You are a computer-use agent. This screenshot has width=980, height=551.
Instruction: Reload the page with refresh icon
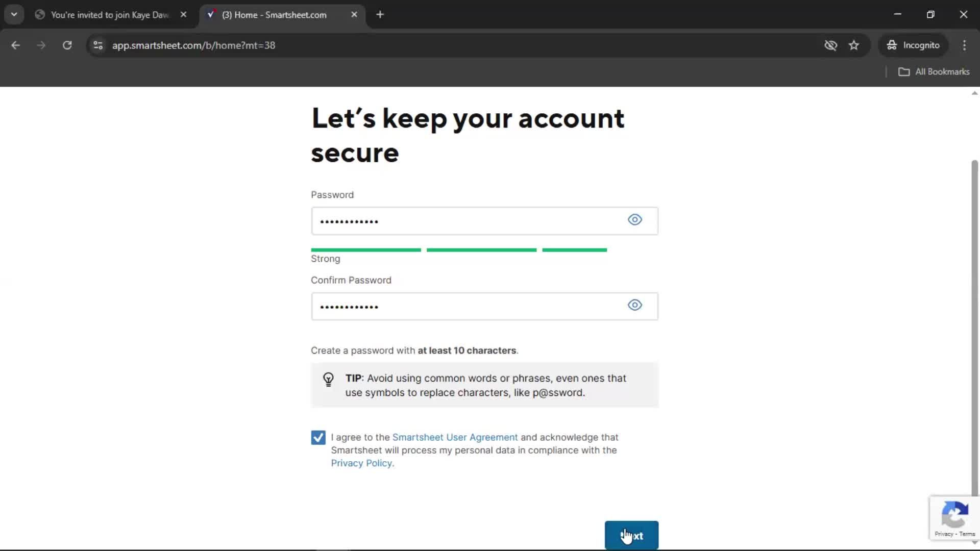(67, 45)
